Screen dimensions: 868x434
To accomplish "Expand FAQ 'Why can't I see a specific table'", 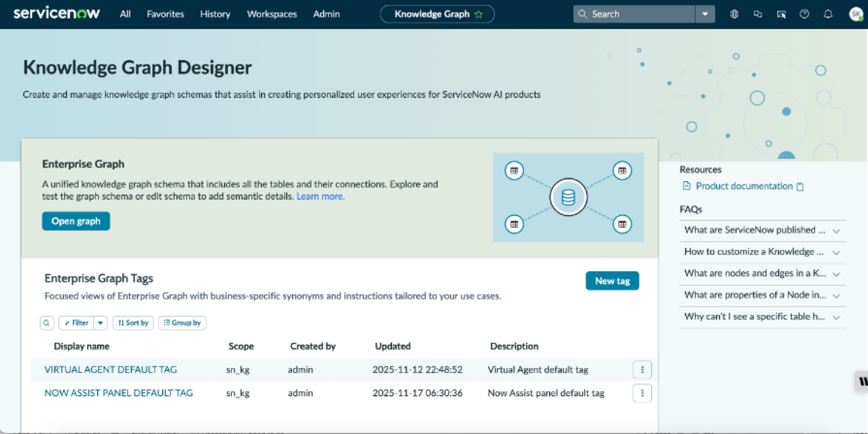I will (x=762, y=317).
